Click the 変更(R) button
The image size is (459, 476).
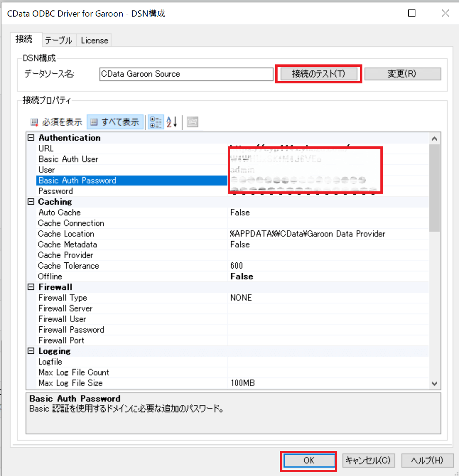403,74
